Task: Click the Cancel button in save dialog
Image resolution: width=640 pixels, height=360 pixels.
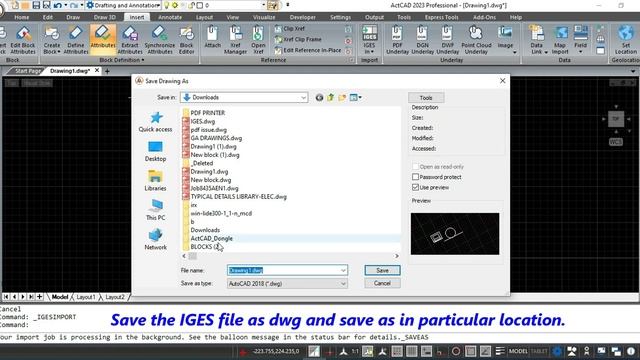Action: coord(382,283)
